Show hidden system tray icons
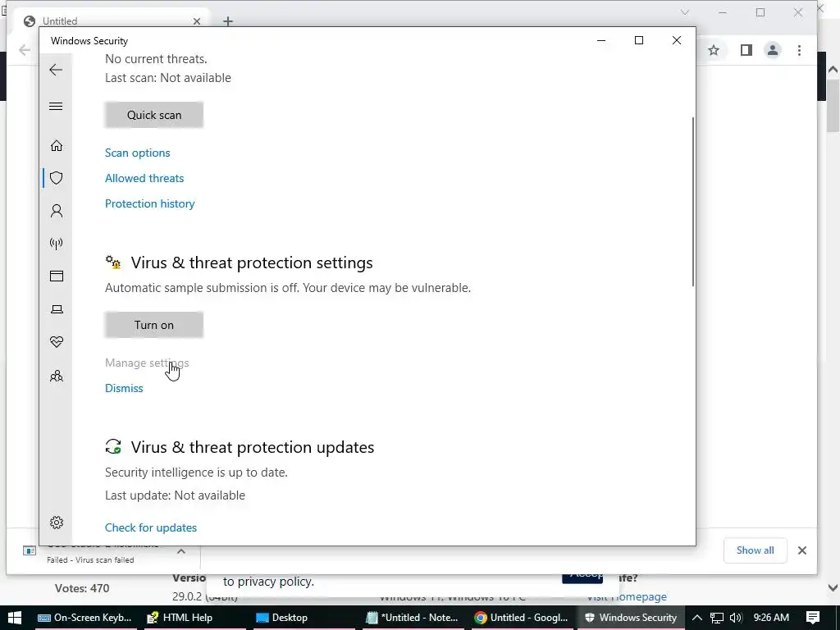Image resolution: width=840 pixels, height=630 pixels. click(x=696, y=618)
